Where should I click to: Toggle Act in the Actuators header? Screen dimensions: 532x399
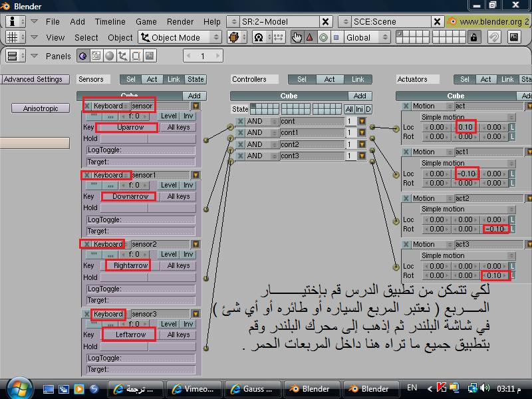pyautogui.click(x=486, y=79)
